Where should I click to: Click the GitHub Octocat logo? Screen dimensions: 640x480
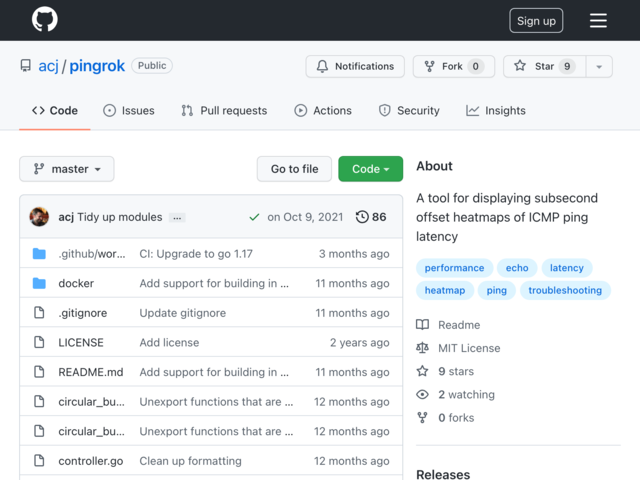click(x=44, y=19)
